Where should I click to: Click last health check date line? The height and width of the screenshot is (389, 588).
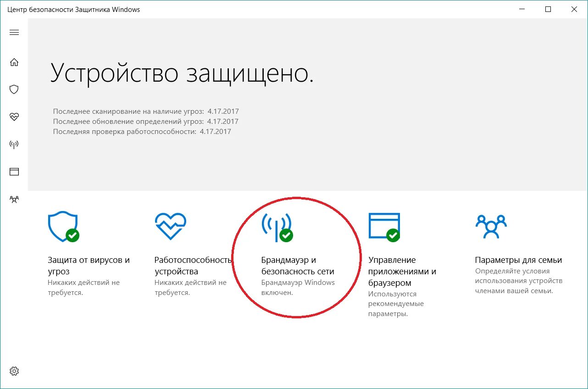(x=142, y=132)
